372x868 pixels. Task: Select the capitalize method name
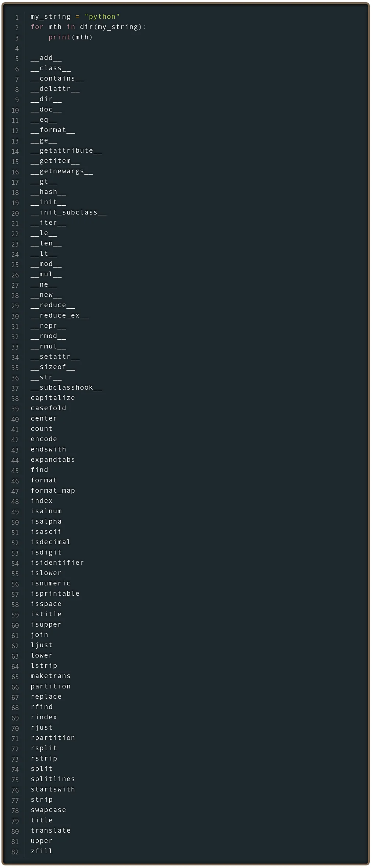coord(53,398)
